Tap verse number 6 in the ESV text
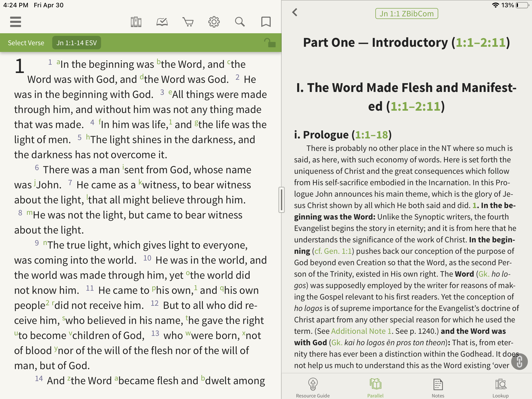Screen dimensions: 532x399 point(37,168)
